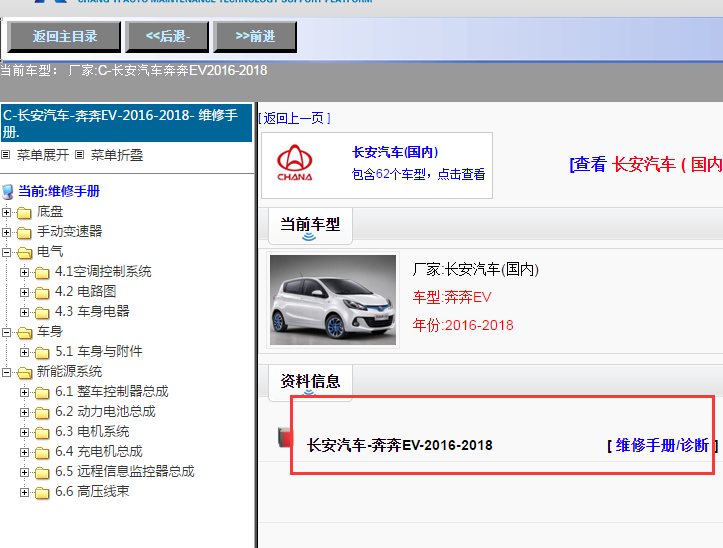
Task: Go forward with the >>前进 button
Action: pos(255,36)
